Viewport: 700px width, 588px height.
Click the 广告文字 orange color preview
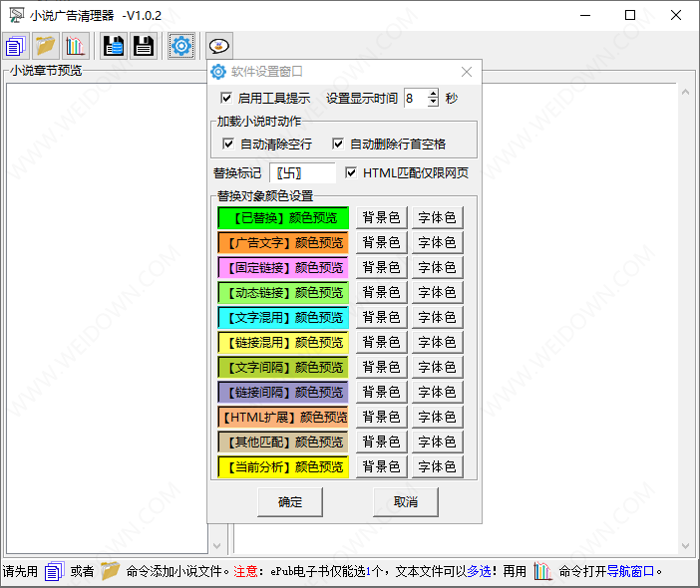[x=283, y=243]
